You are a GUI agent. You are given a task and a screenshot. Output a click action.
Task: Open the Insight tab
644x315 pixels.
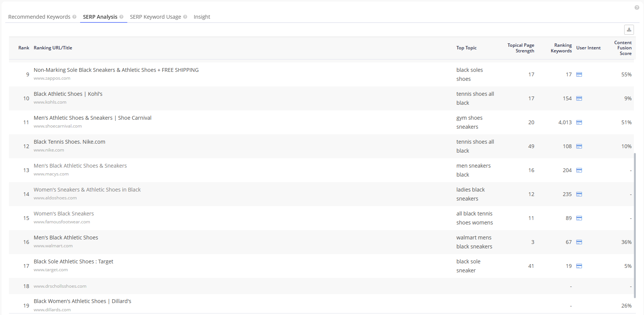pos(202,17)
